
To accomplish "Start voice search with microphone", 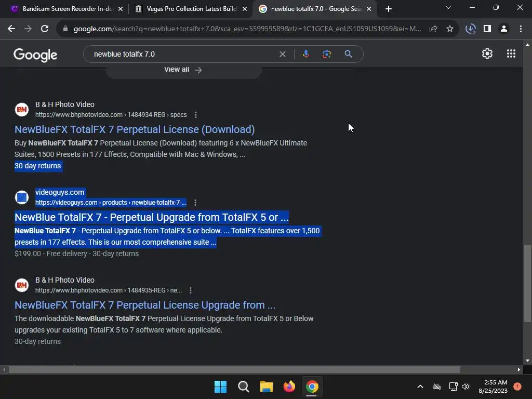I will 305,54.
